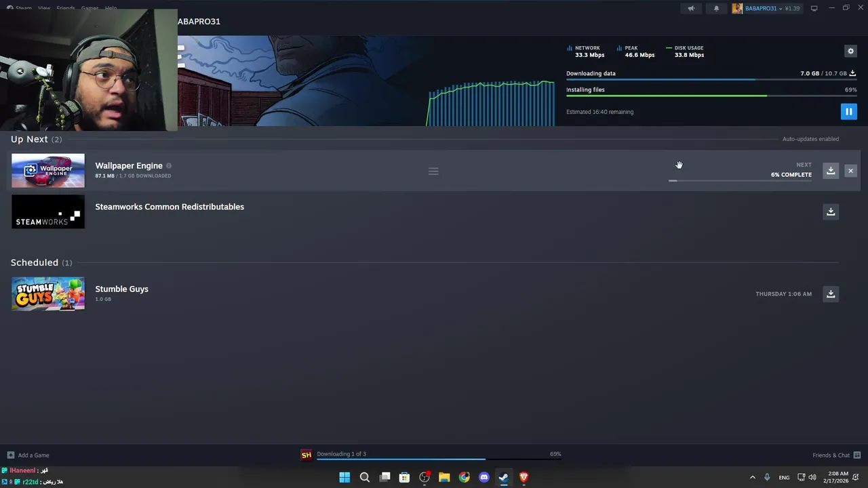Restore down the Steam window
The width and height of the screenshot is (868, 488).
point(846,8)
